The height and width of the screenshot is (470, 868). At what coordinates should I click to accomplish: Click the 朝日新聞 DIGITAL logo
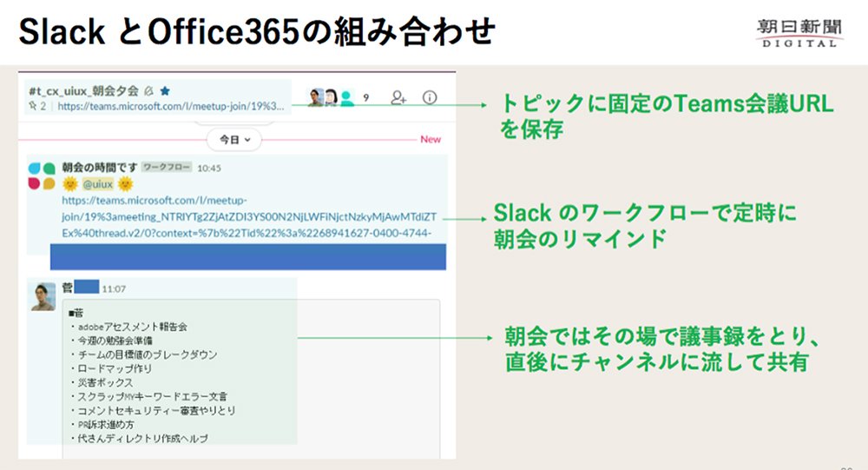click(799, 33)
